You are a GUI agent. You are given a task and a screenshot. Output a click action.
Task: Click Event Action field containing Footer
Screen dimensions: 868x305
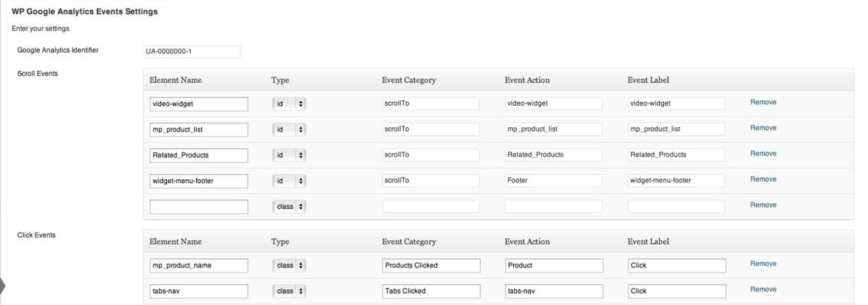coord(553,181)
